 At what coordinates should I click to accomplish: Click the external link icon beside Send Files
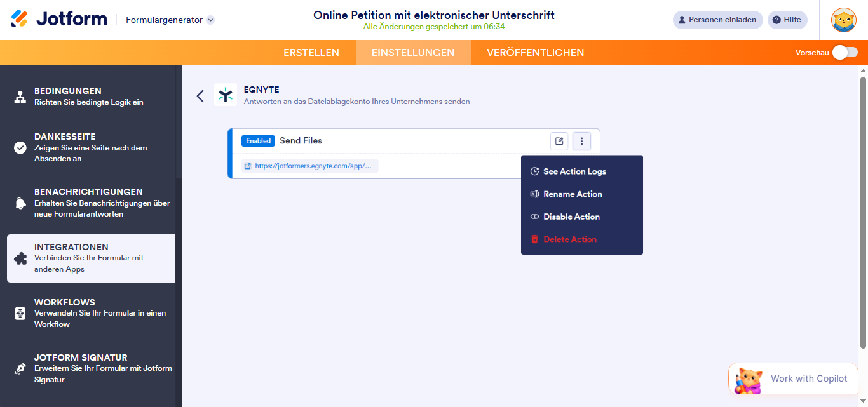coord(559,141)
